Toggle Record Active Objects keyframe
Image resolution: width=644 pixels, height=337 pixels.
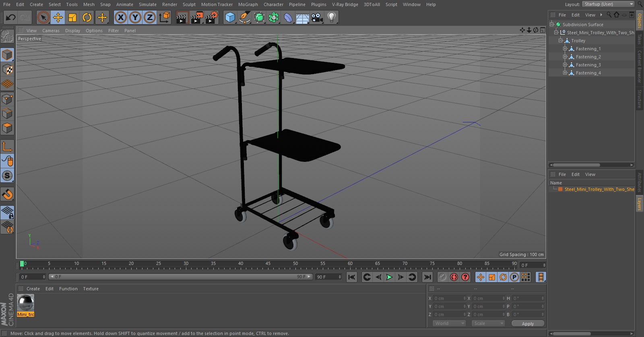pos(442,277)
